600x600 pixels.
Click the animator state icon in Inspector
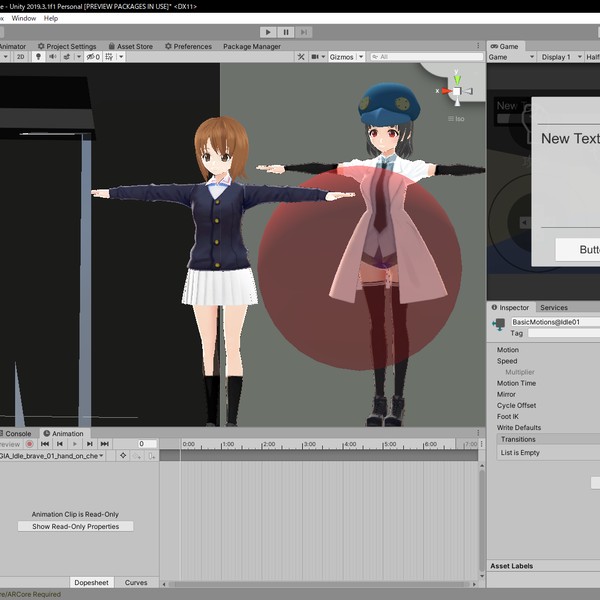[x=499, y=324]
